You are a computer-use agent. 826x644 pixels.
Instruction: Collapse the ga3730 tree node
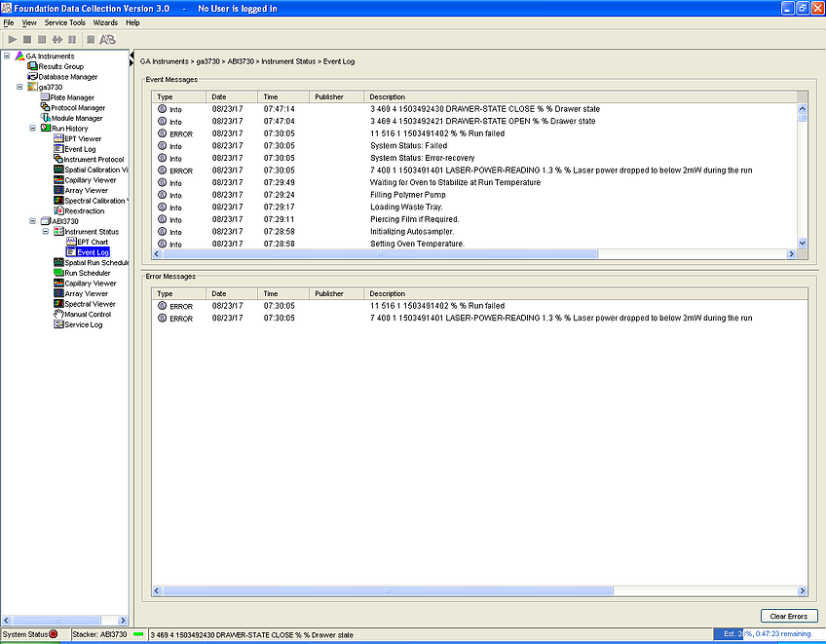click(x=19, y=87)
